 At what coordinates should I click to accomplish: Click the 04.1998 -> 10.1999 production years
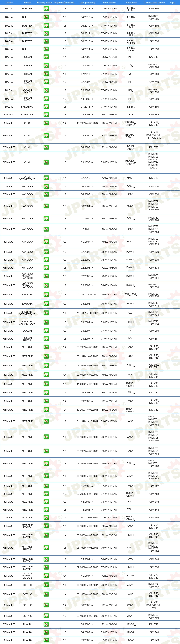pos(87,421)
